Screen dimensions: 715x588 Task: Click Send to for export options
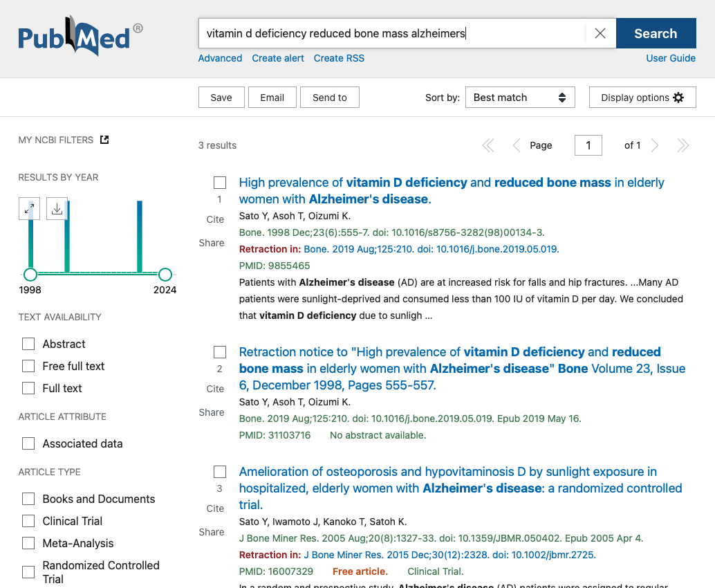(329, 97)
